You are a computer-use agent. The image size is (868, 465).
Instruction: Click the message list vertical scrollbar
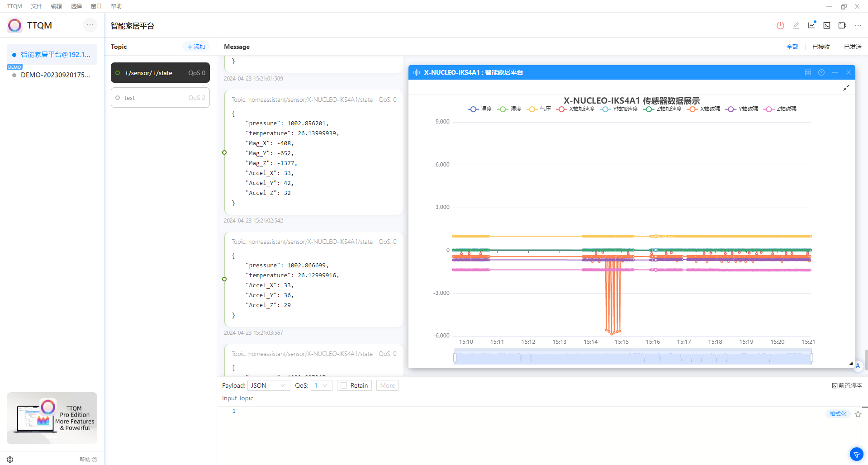tap(866, 360)
